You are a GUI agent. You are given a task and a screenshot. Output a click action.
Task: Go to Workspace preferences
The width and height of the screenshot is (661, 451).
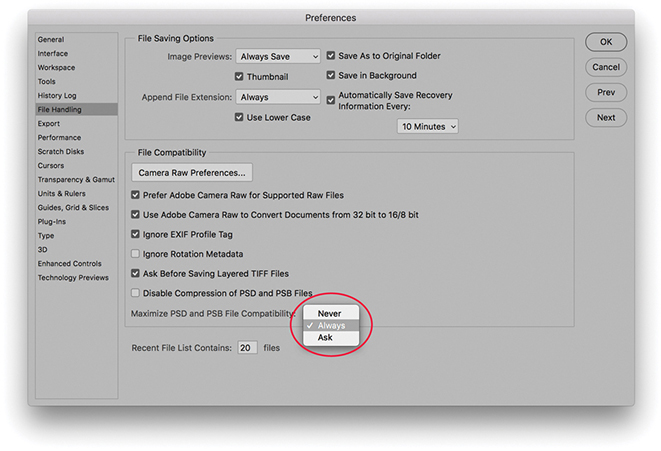click(x=56, y=67)
